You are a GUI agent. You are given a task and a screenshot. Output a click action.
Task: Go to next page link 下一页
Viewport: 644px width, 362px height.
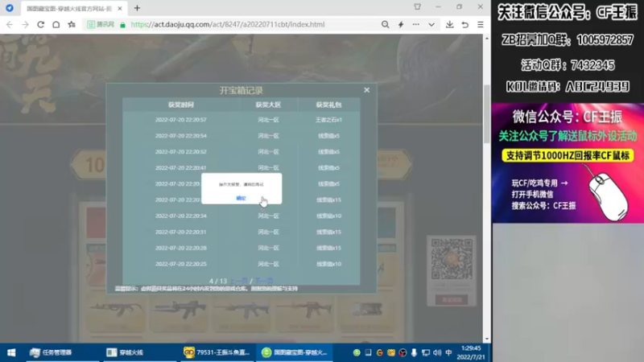pyautogui.click(x=264, y=281)
